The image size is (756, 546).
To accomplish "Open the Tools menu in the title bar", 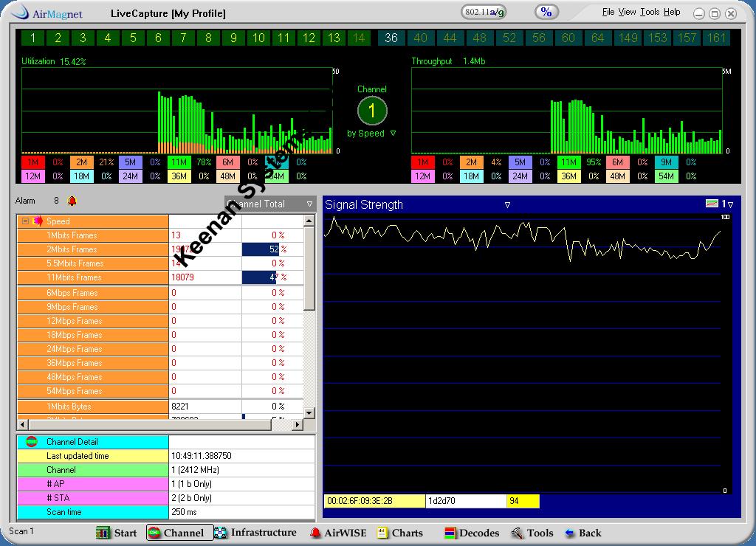I will 650,12.
